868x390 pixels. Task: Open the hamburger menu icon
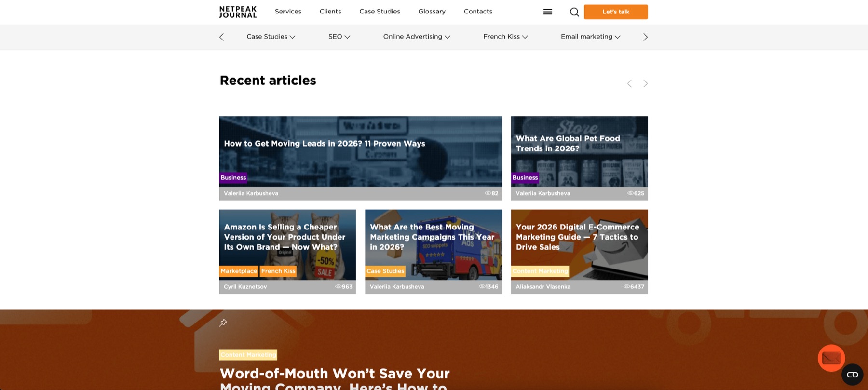(x=547, y=12)
